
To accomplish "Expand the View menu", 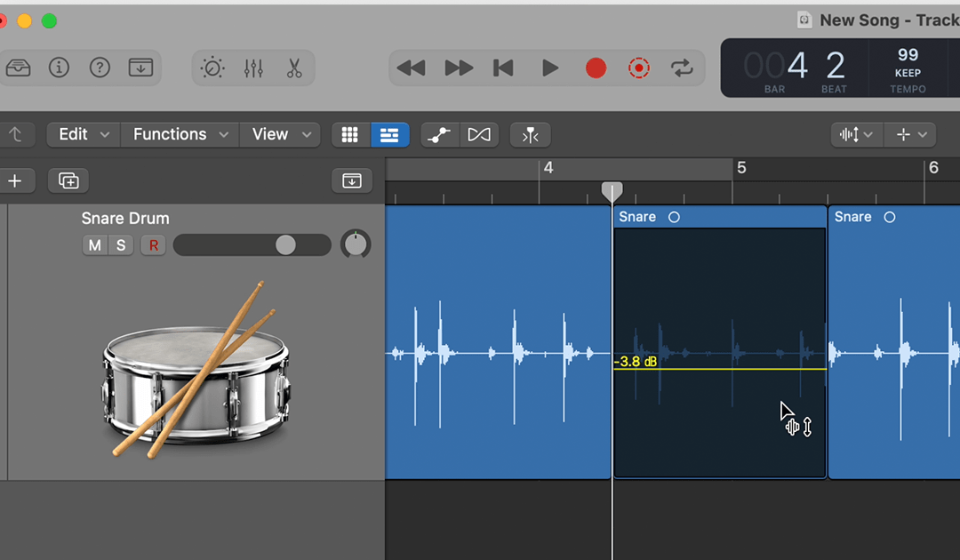I will coord(280,134).
